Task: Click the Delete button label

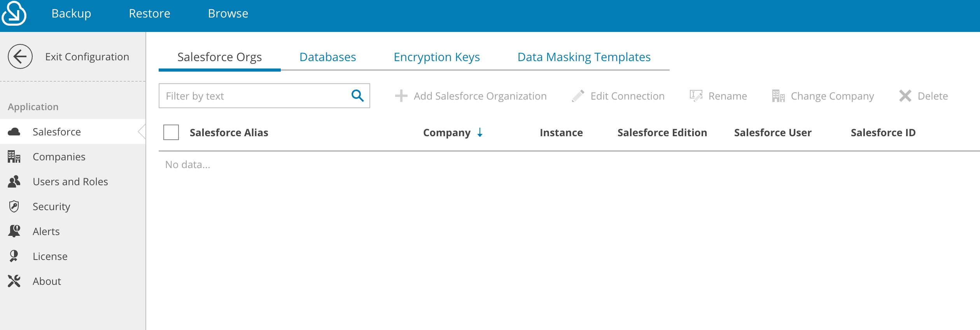Action: tap(933, 96)
